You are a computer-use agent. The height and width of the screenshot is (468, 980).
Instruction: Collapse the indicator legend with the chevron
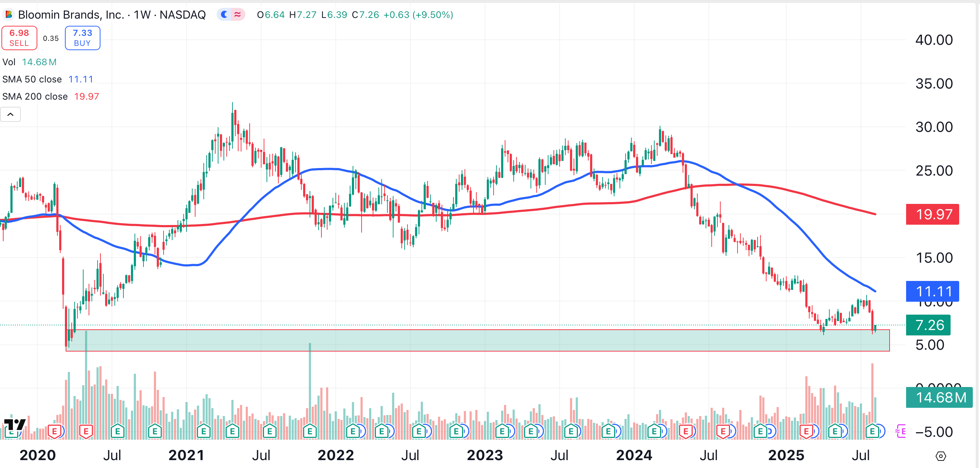[x=10, y=114]
